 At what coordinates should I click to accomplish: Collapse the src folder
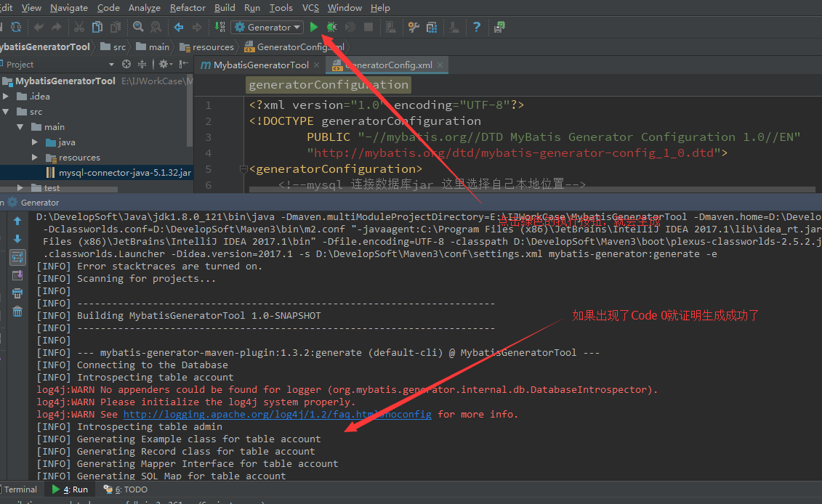click(x=6, y=112)
